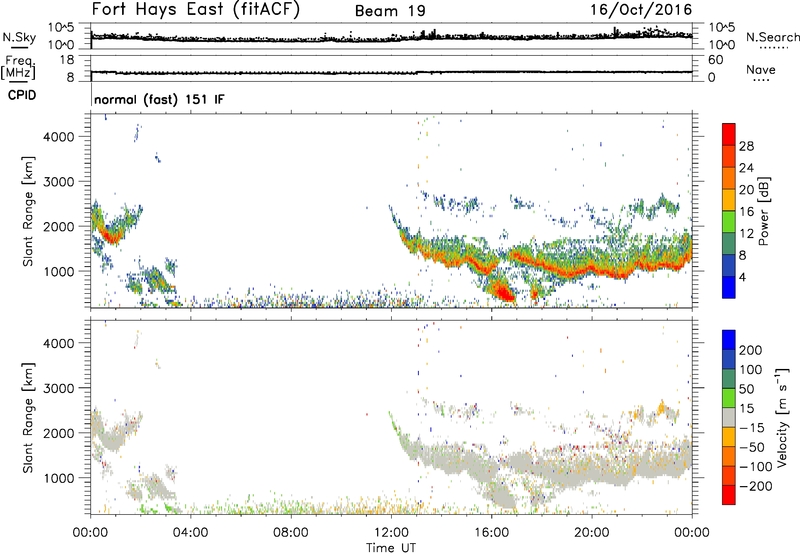Click the "N.Search" legend label

coord(772,37)
